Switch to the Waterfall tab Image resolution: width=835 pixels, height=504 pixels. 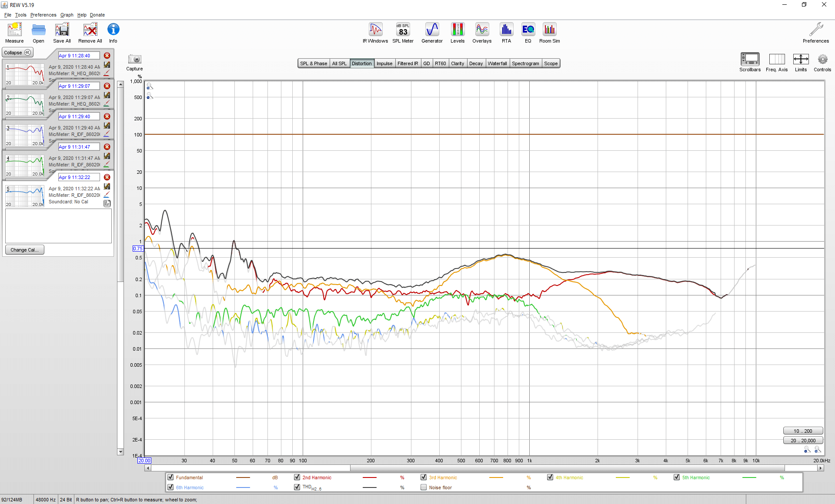click(x=497, y=63)
